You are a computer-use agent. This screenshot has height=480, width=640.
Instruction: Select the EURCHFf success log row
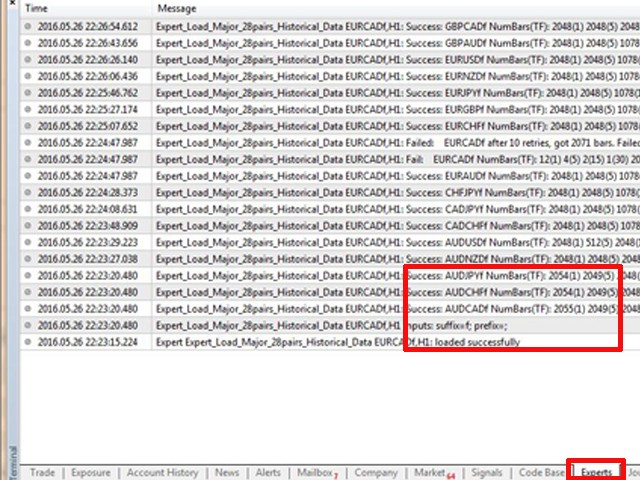pos(330,126)
